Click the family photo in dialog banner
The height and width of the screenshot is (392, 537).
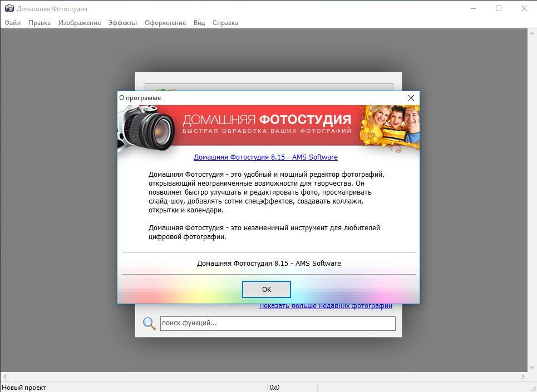pyautogui.click(x=390, y=127)
